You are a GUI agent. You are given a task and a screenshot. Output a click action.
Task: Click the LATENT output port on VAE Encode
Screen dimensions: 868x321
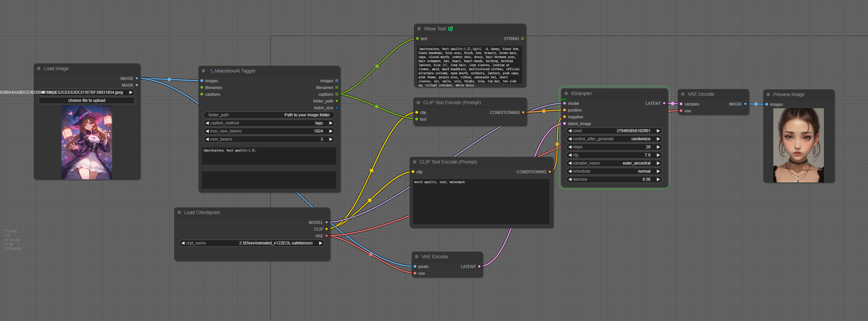[479, 266]
